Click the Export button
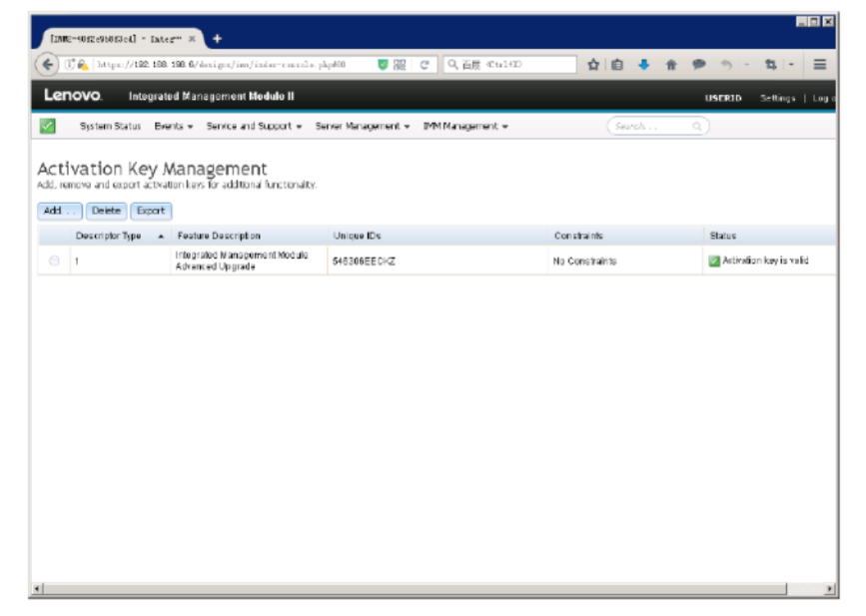The height and width of the screenshot is (616, 866). pyautogui.click(x=151, y=211)
